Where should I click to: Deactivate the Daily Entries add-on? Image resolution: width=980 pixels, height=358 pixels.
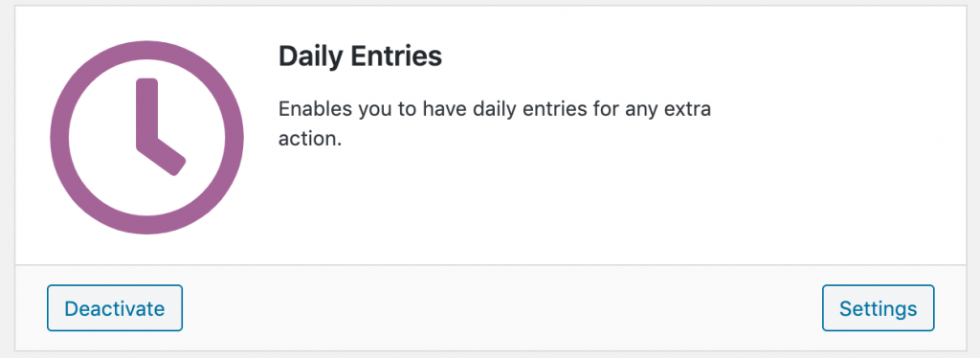point(115,308)
